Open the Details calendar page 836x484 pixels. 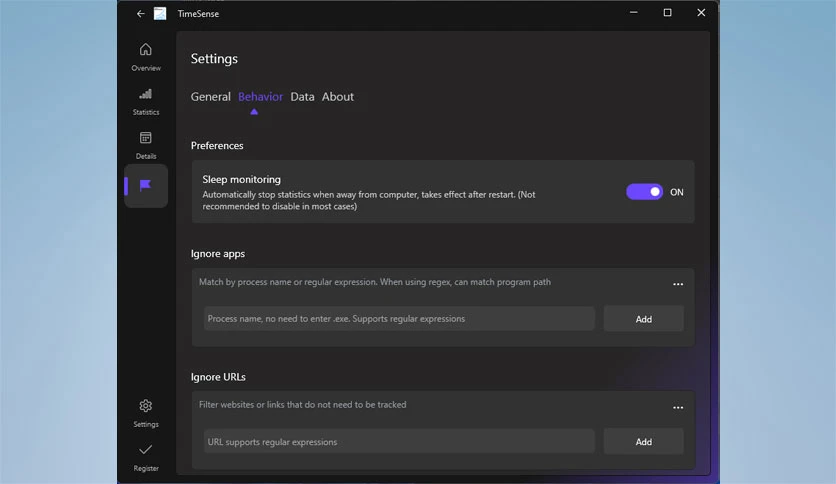(146, 146)
